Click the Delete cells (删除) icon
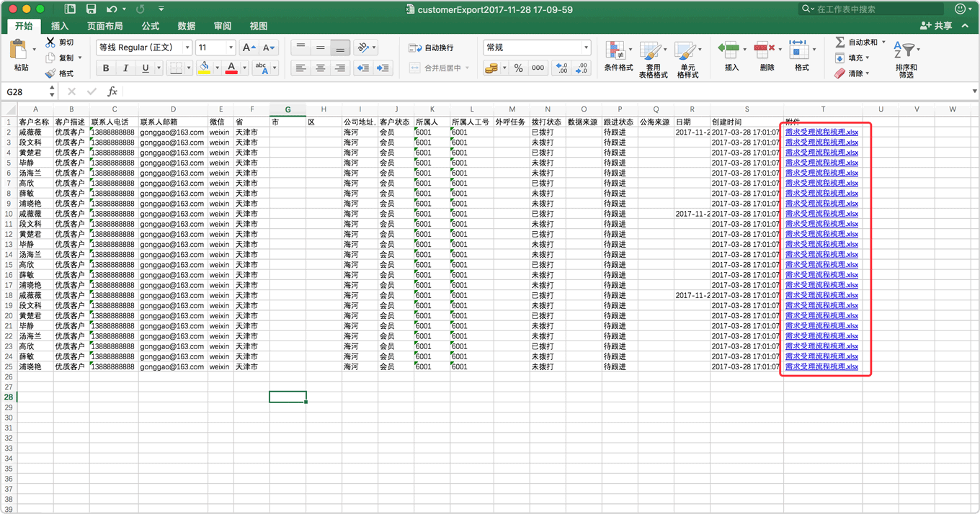 pos(764,50)
